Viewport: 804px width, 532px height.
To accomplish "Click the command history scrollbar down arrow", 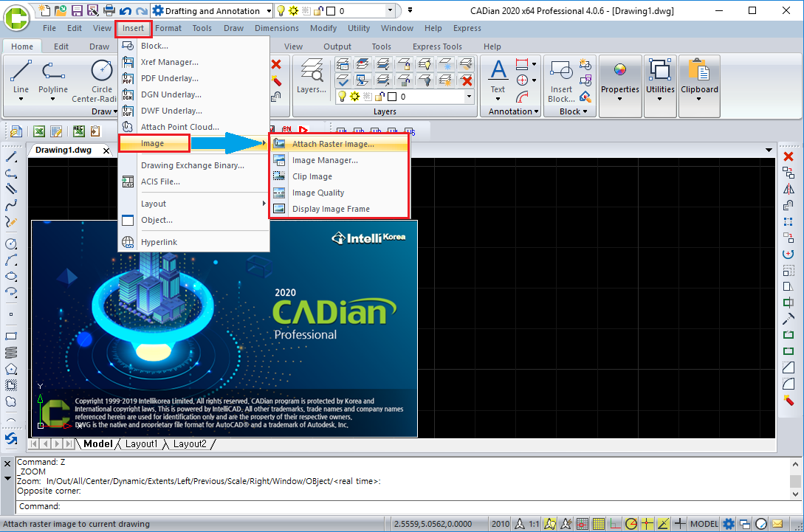I will [795, 494].
